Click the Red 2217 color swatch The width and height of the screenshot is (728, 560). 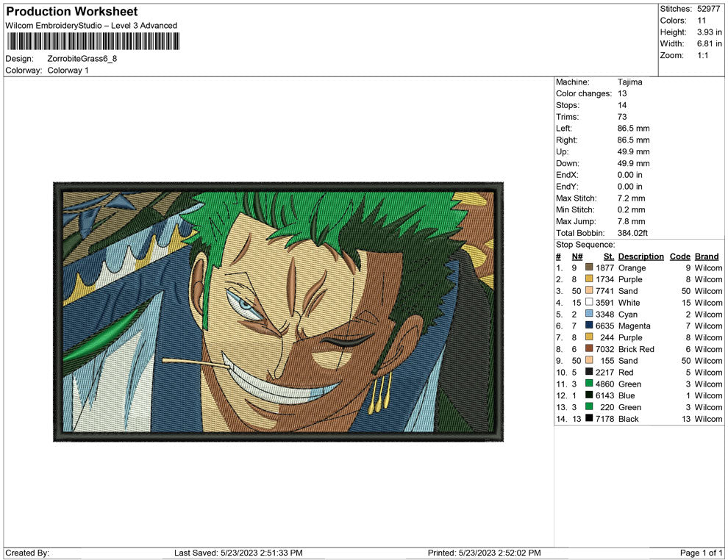pos(589,372)
